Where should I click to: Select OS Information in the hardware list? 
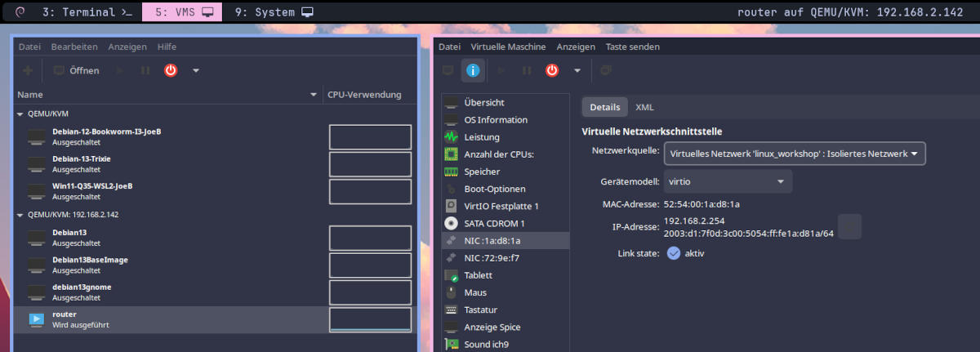click(x=505, y=120)
